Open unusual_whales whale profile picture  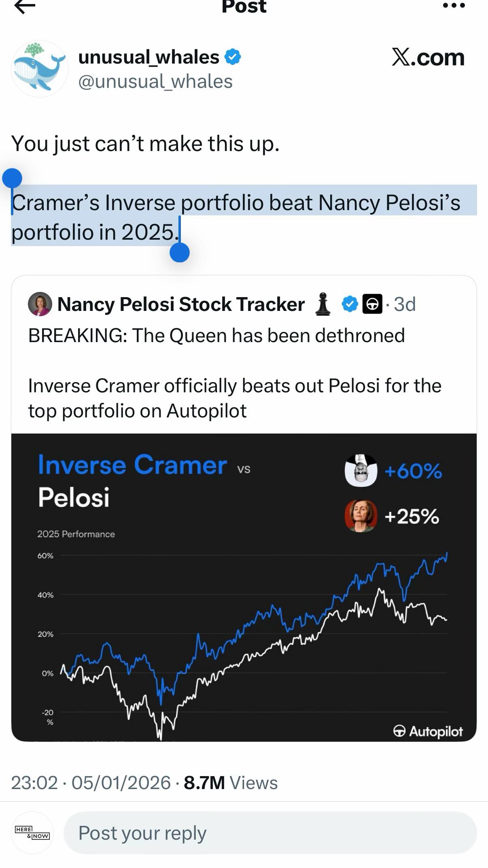coord(40,69)
